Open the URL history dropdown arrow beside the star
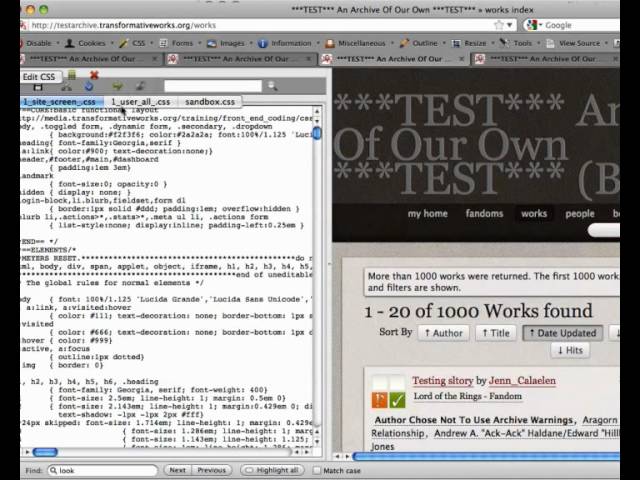The image size is (640, 480). [x=509, y=25]
